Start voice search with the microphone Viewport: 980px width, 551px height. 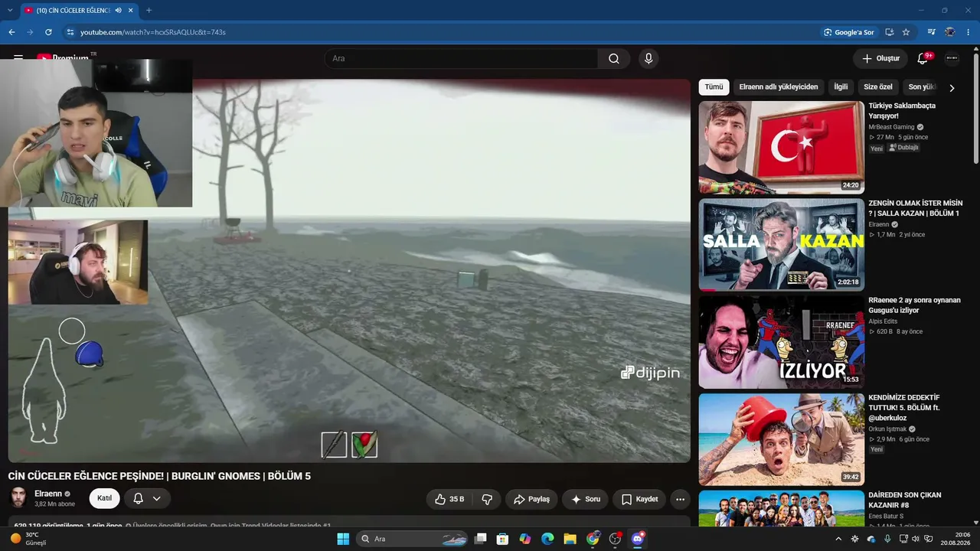coord(648,58)
